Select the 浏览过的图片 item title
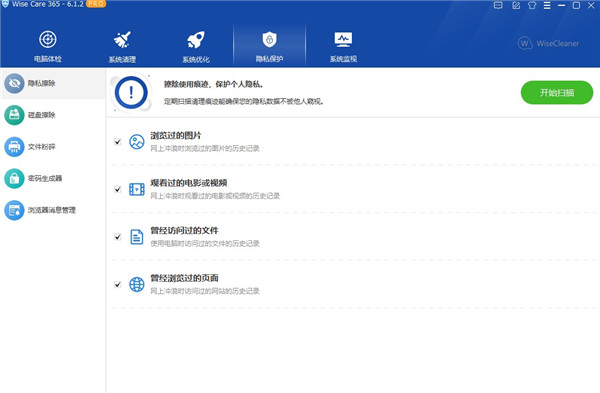The image size is (600, 393). tap(176, 135)
